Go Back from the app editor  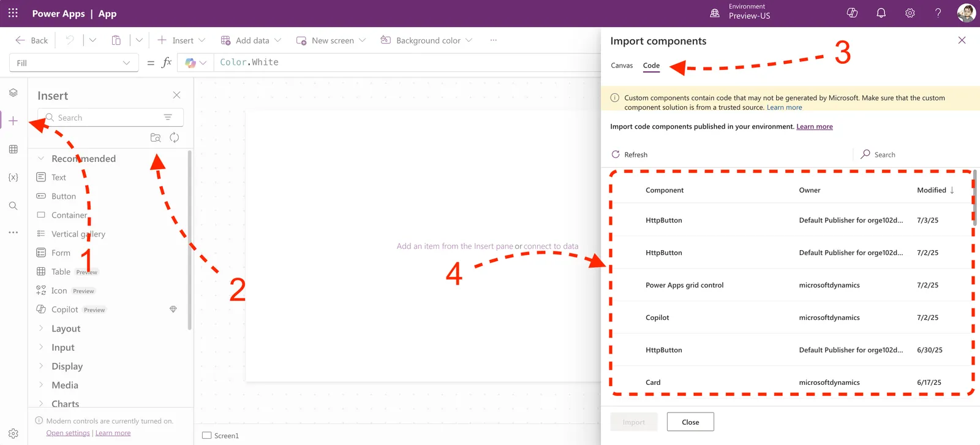32,40
